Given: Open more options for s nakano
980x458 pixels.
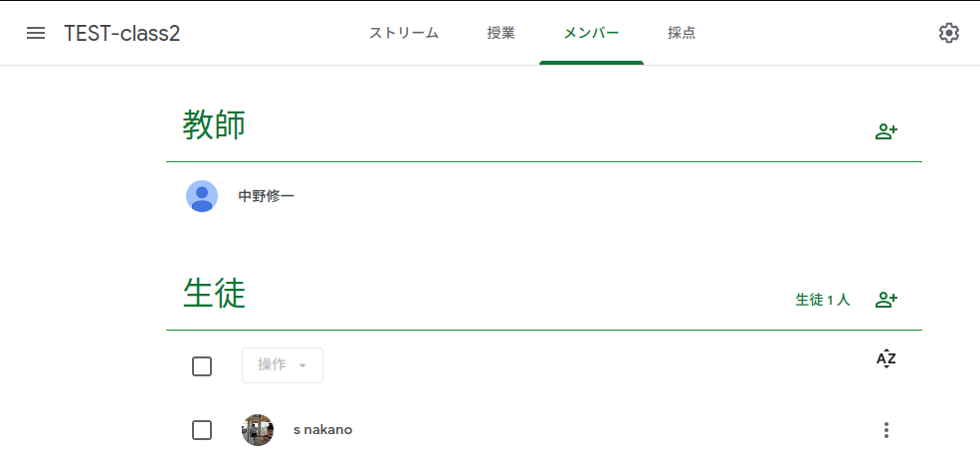Looking at the screenshot, I should tap(886, 430).
